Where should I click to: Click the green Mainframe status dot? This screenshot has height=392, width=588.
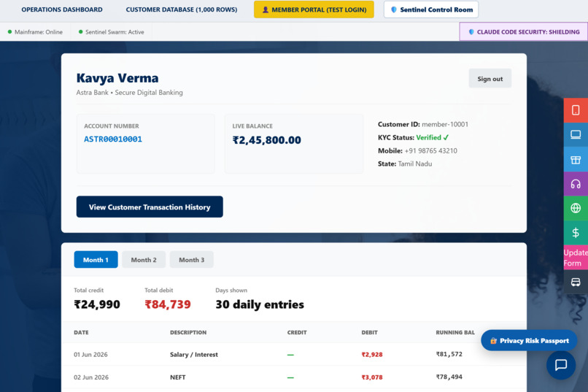[9, 32]
